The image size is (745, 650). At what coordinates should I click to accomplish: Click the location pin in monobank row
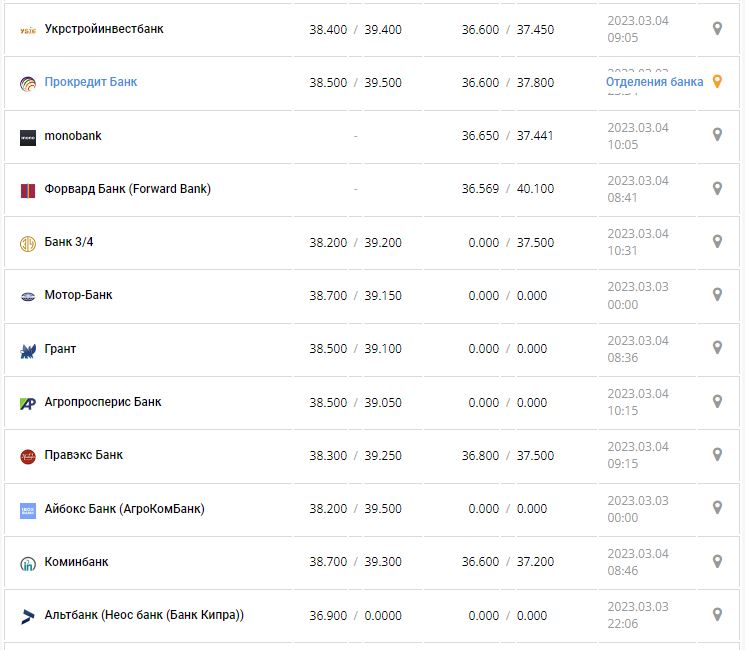717,135
